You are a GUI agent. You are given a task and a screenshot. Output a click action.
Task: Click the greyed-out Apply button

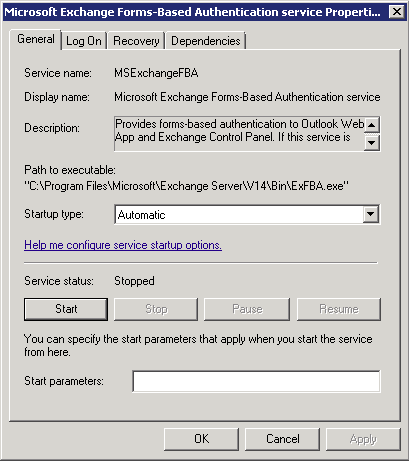[x=363, y=439]
